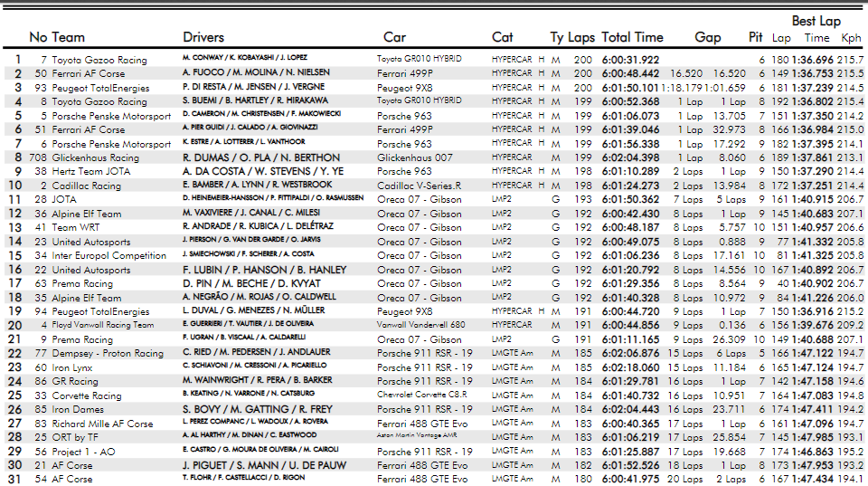Click Vanwall Vandervell 680 car
The image size is (868, 486).
421,325
